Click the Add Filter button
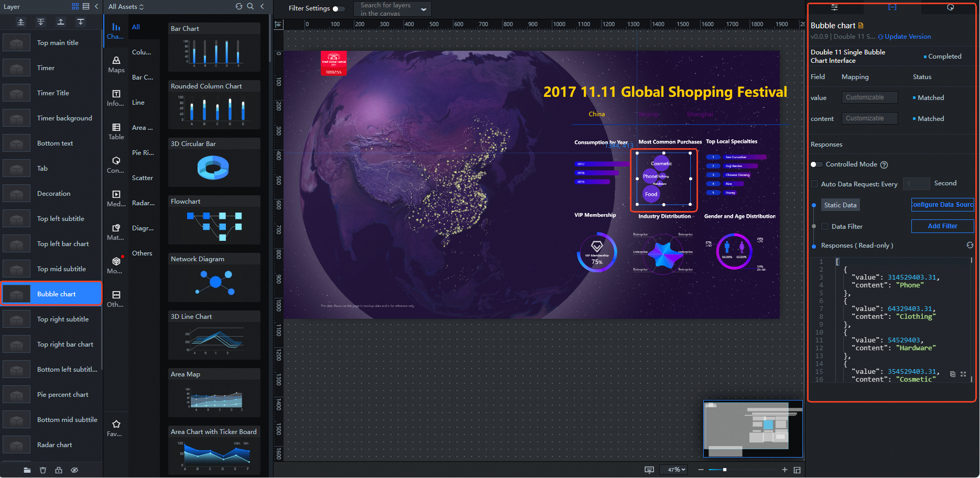This screenshot has height=478, width=980. point(943,226)
